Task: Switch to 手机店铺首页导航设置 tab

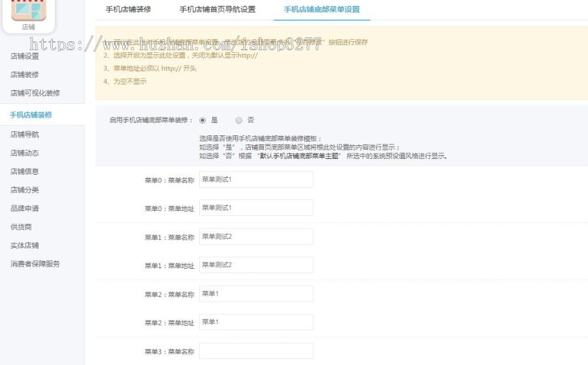Action: coord(218,9)
